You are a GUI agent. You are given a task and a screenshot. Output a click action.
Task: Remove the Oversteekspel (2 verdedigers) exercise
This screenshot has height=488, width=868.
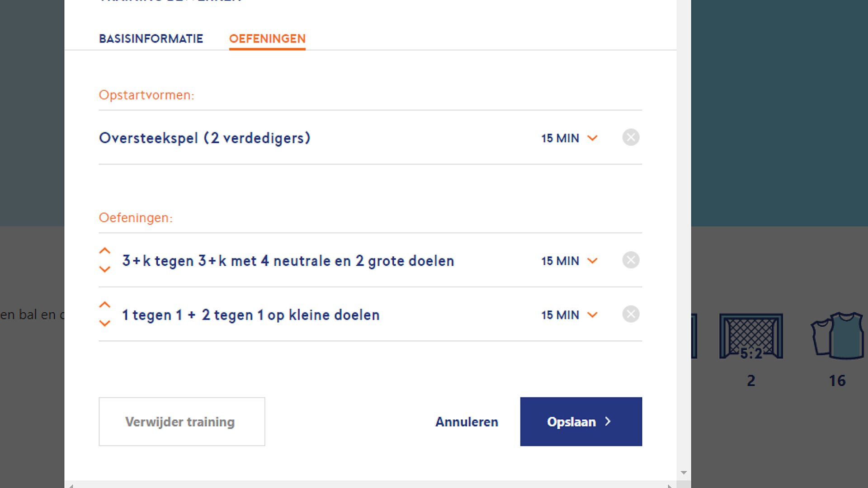coord(631,137)
